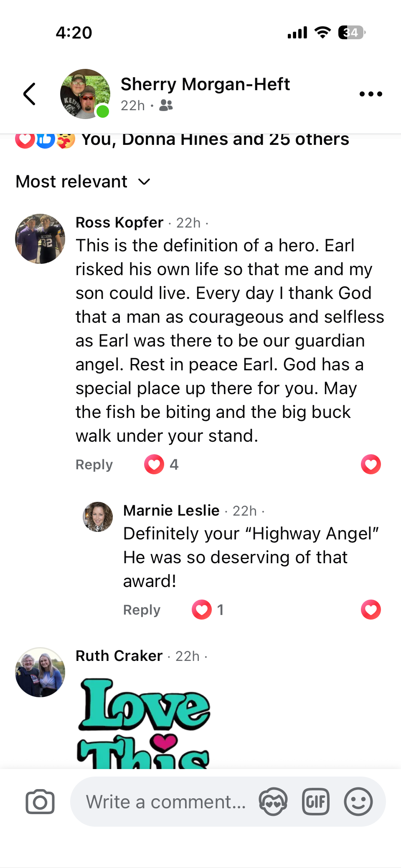Image resolution: width=401 pixels, height=868 pixels.
Task: Open the avatar sticker picker icon
Action: coord(273,802)
